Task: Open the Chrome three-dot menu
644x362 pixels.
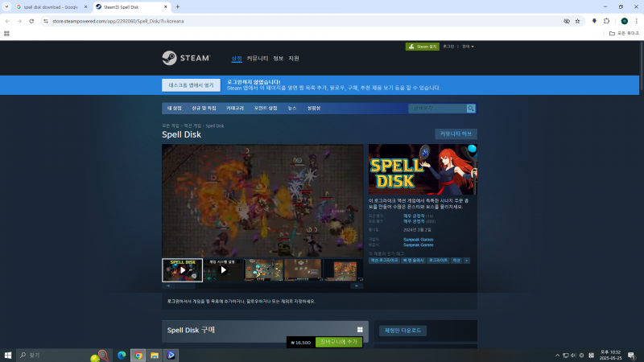Action: [636, 21]
